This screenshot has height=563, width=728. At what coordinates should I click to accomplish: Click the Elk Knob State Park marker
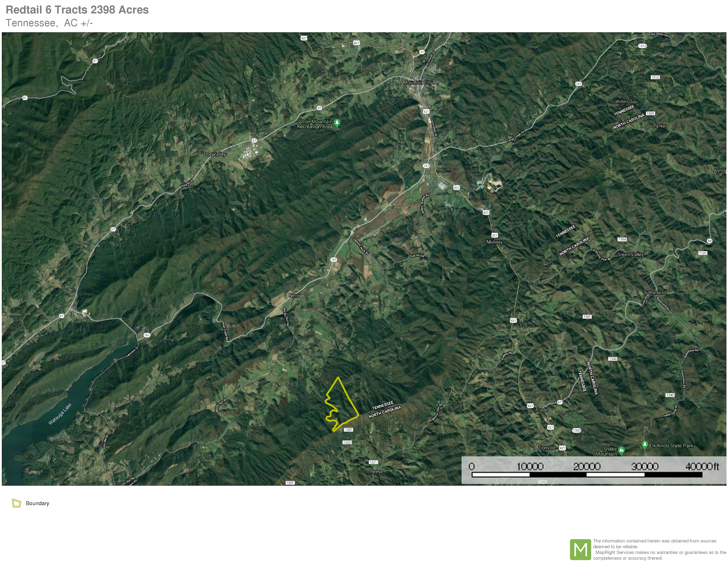click(x=644, y=445)
